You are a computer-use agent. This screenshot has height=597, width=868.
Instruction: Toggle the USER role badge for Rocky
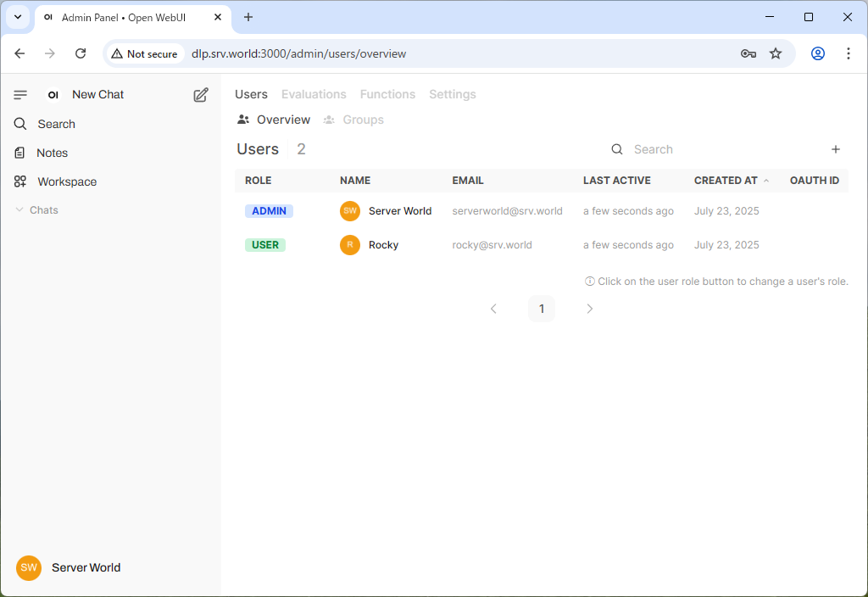click(265, 245)
